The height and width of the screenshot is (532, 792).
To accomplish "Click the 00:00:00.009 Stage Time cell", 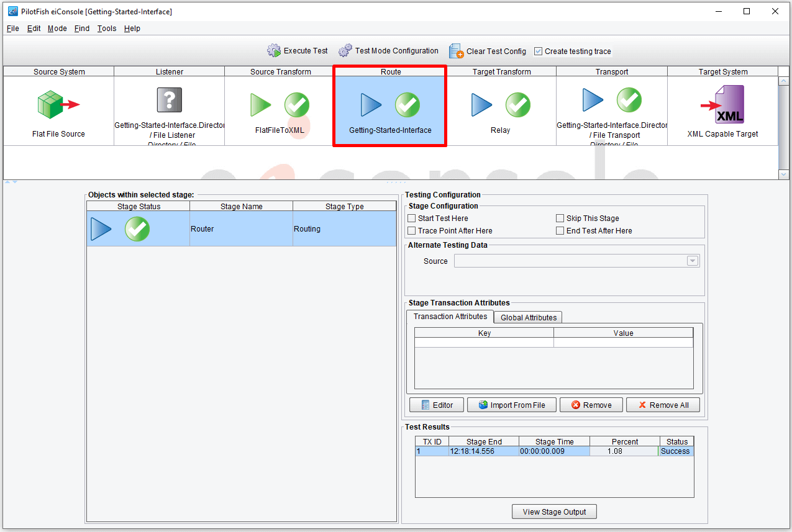I will 554,451.
